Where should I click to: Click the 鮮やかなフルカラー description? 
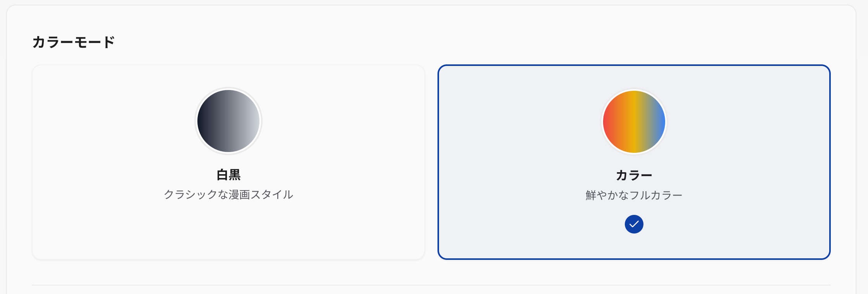(x=634, y=195)
